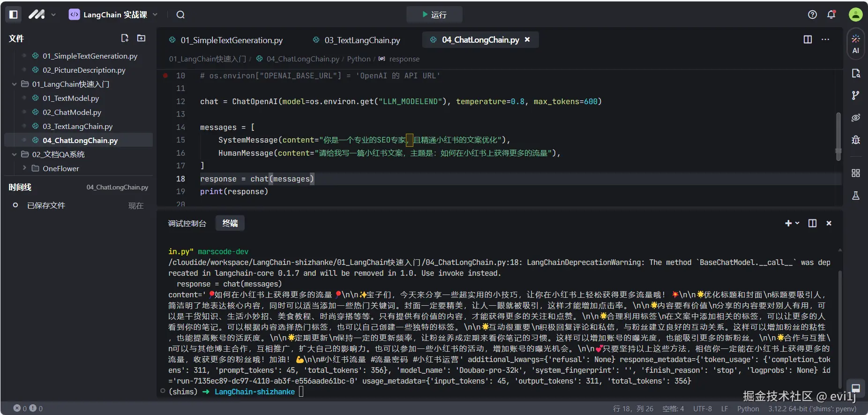This screenshot has width=868, height=415.
Task: Open the notifications bell
Action: (831, 15)
